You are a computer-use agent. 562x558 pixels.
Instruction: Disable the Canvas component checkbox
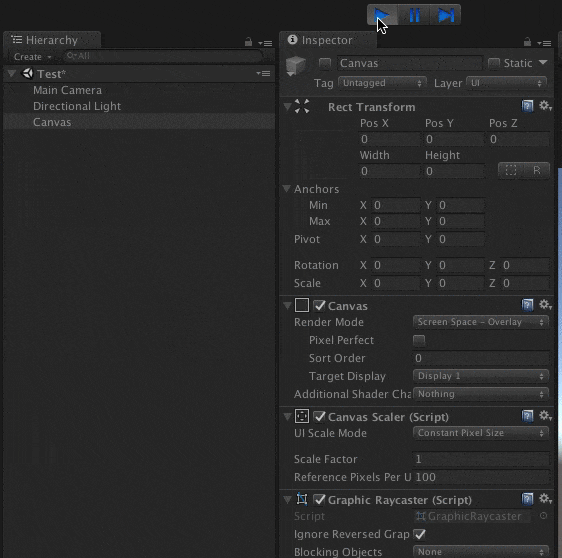[x=319, y=306]
